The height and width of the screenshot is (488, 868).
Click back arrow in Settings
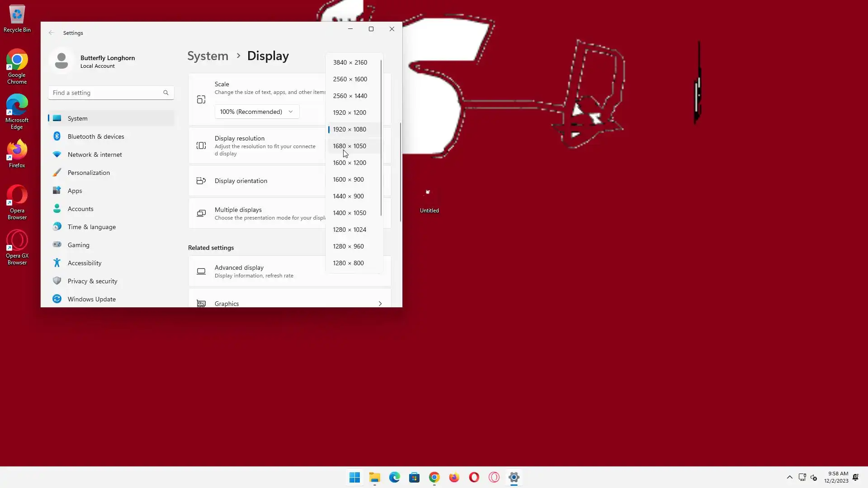[51, 33]
